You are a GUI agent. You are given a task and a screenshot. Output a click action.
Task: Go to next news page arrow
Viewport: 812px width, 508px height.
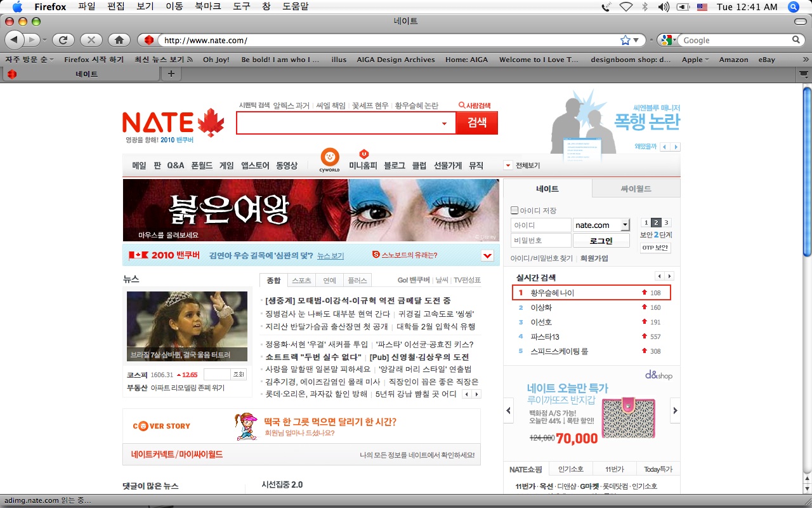[476, 394]
